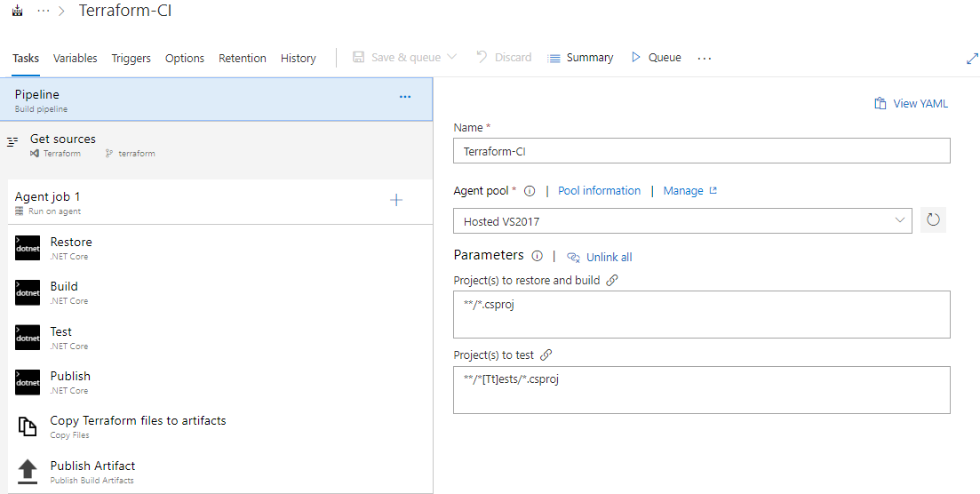This screenshot has height=494, width=980.
Task: Click the View YAML clipboard icon
Action: (880, 104)
